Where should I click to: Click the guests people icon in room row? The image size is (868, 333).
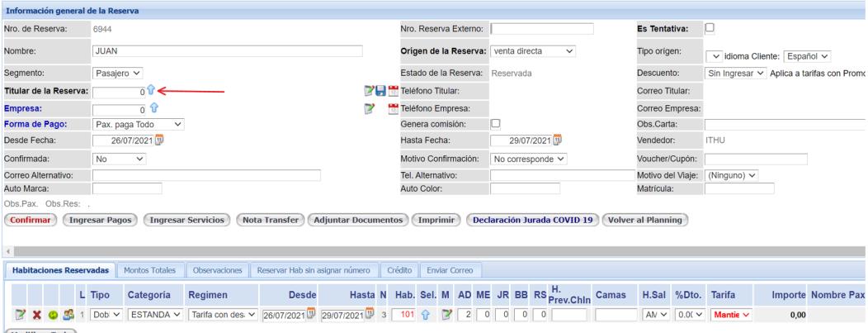(x=68, y=315)
